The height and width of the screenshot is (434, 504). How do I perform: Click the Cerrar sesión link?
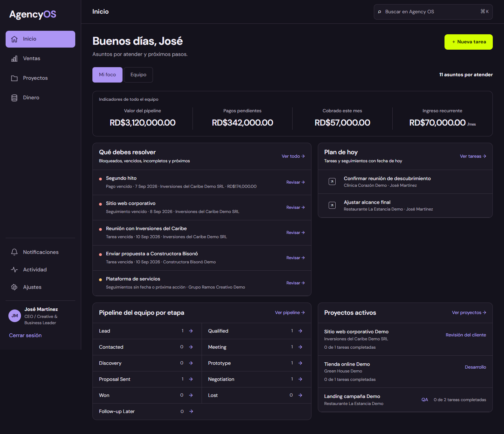coord(25,335)
